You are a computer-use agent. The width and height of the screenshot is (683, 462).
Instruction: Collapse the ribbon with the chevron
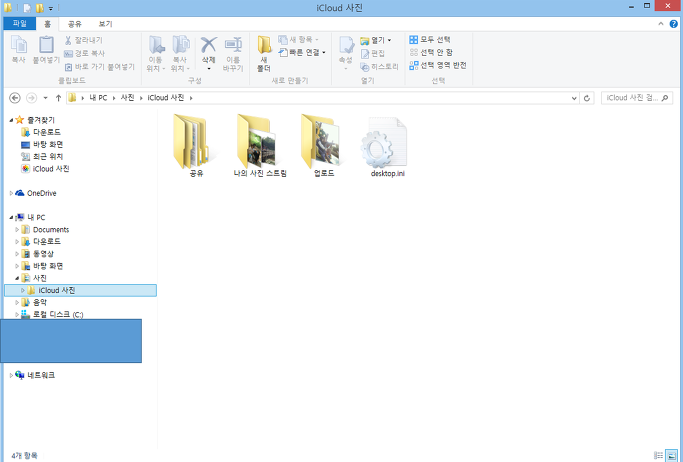point(661,24)
